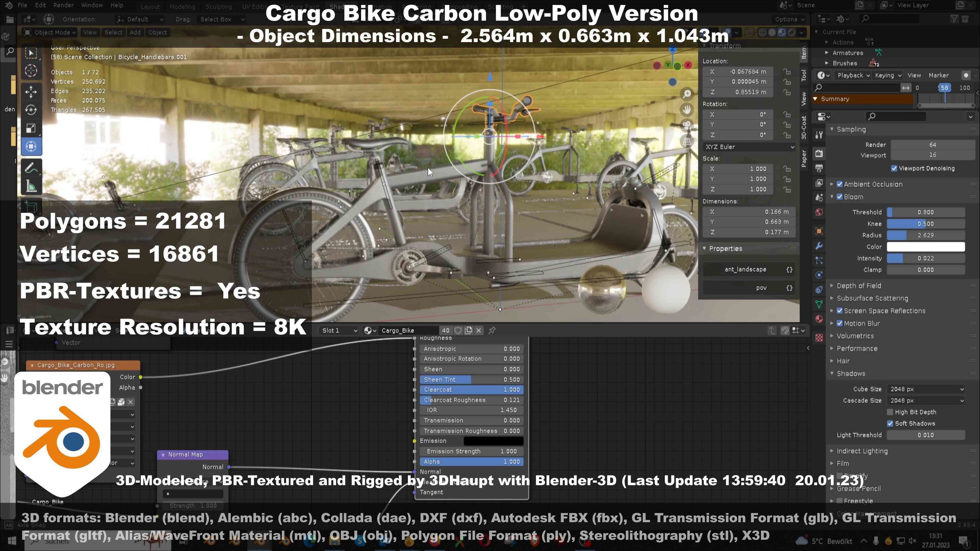
Task: Open the viewport Add menu
Action: [x=135, y=33]
